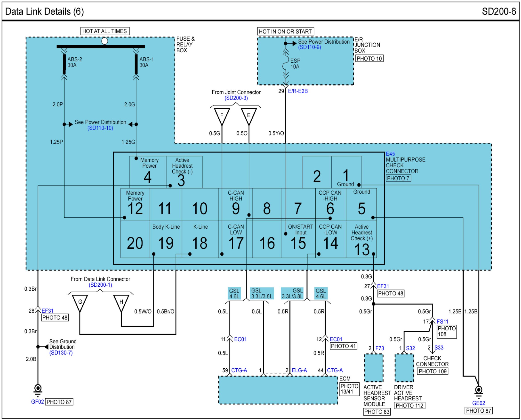Screen dimensions: 521x420
Task: Click the E45 connector label
Action: 390,154
